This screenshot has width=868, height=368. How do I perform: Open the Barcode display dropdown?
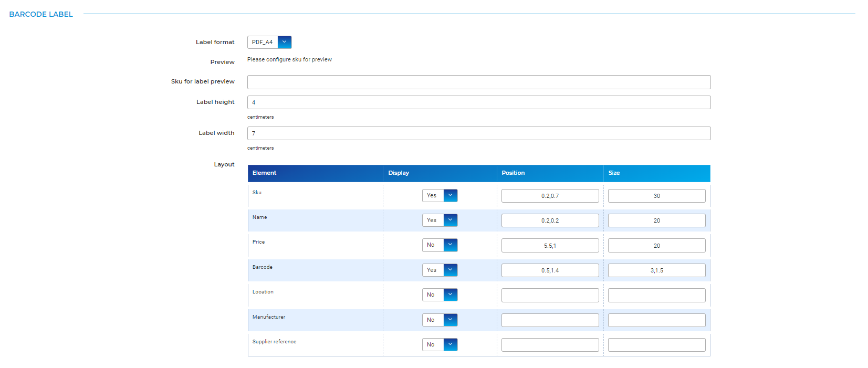click(440, 270)
